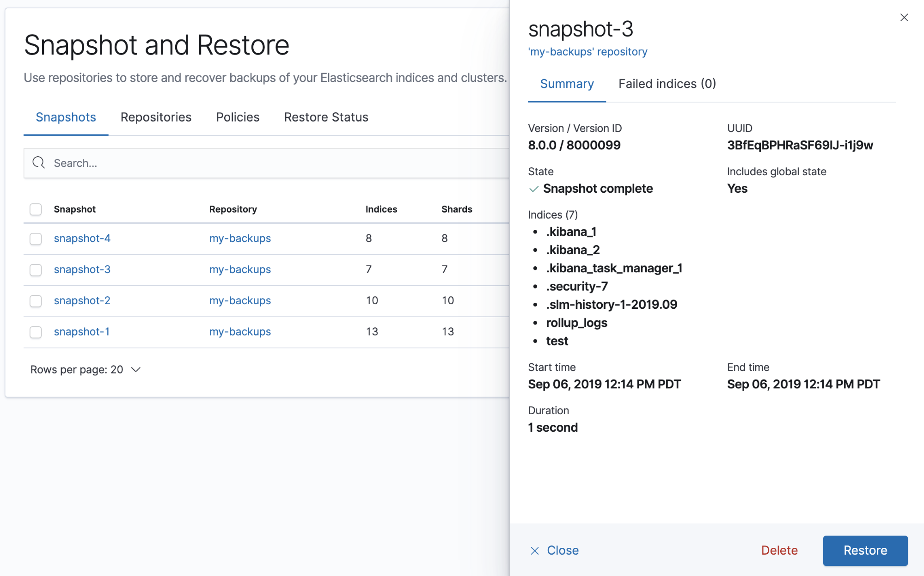The height and width of the screenshot is (576, 924).
Task: Click the snapshot-4 link to view details
Action: tap(82, 238)
